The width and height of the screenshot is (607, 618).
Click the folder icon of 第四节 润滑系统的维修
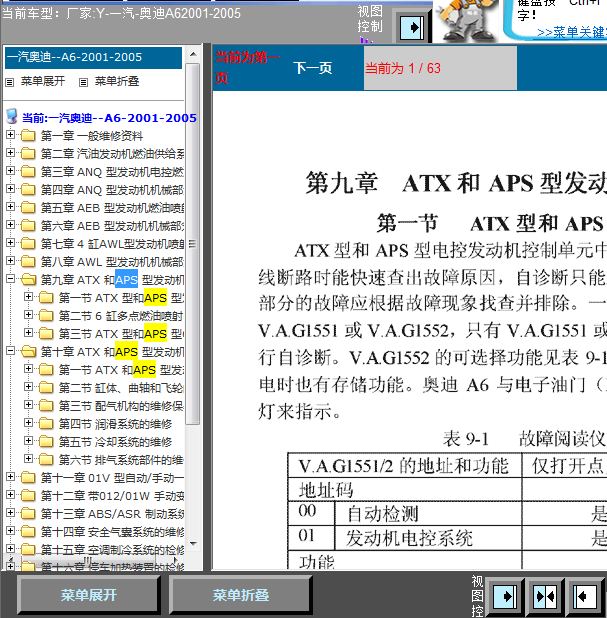click(46, 424)
